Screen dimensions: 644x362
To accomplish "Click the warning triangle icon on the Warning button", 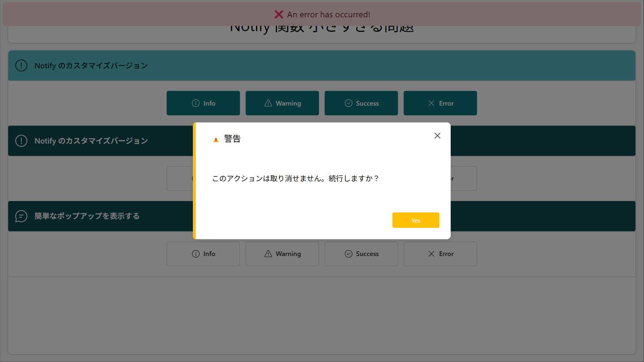I will pos(268,103).
